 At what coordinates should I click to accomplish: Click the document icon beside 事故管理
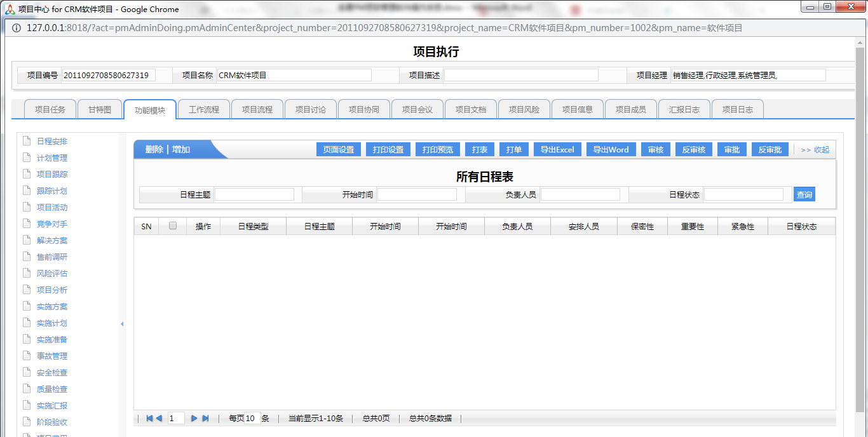point(27,356)
